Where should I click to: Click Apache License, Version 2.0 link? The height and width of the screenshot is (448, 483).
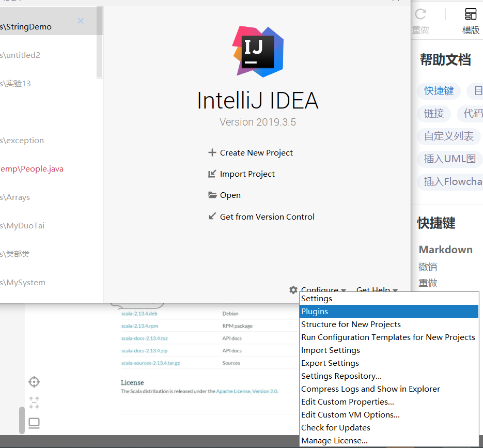[247, 391]
